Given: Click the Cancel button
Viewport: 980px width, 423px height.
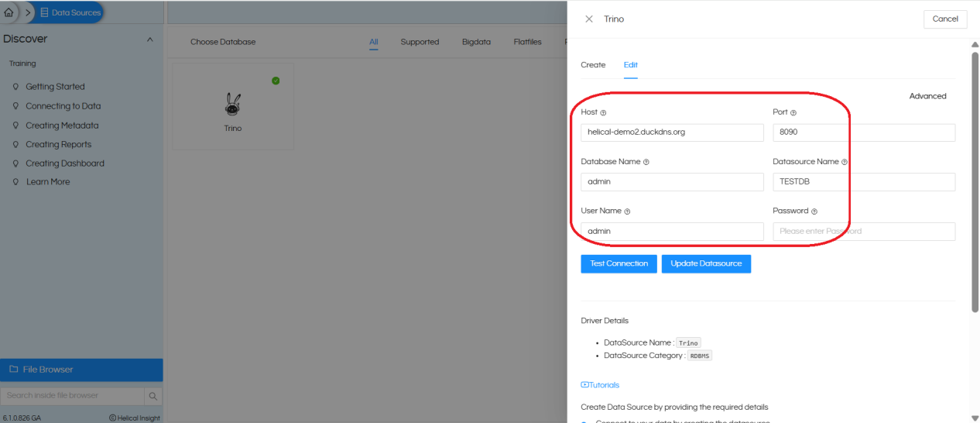Looking at the screenshot, I should [945, 19].
